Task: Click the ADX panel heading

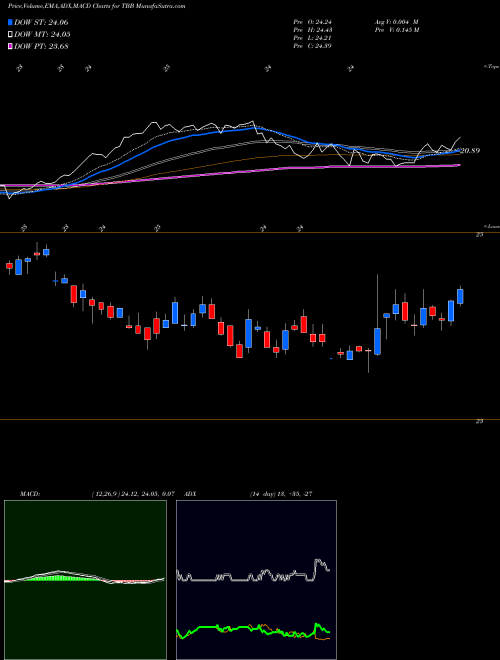Action: [x=191, y=494]
